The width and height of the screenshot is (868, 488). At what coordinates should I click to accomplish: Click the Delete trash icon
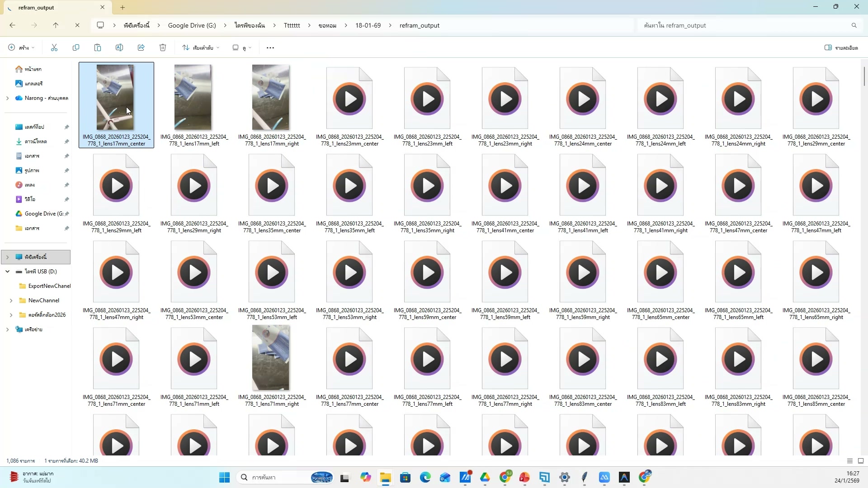point(163,47)
